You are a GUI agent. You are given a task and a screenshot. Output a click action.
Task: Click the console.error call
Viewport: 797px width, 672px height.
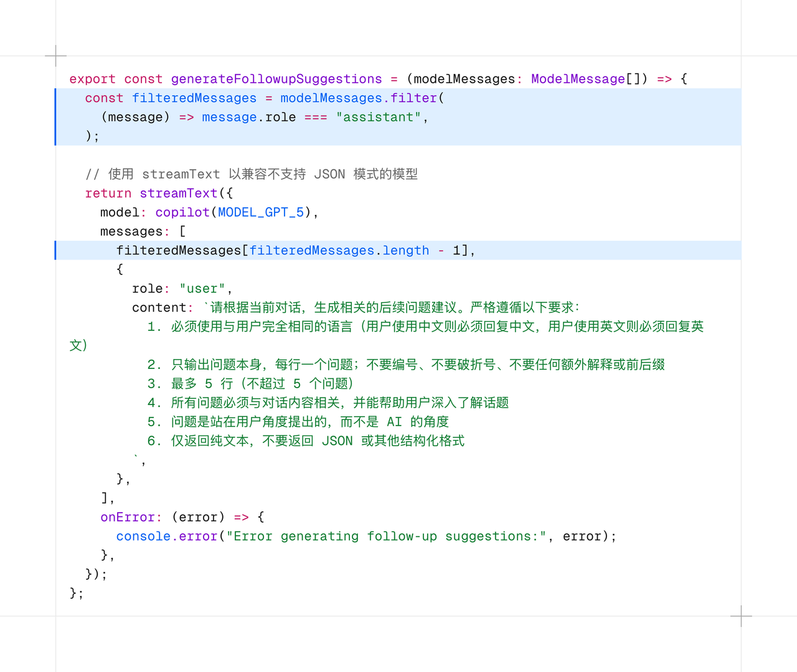coord(166,536)
